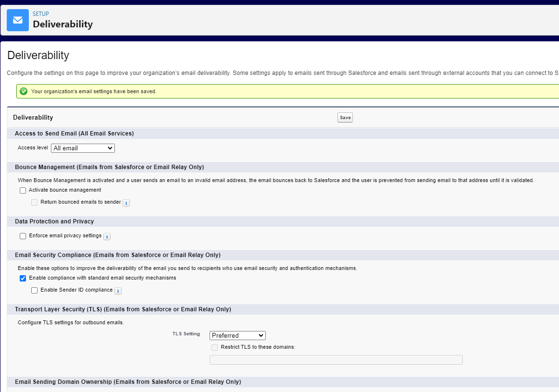The height and width of the screenshot is (392, 559).
Task: Tick Return bounced emails to sender checkbox
Action: tap(34, 202)
